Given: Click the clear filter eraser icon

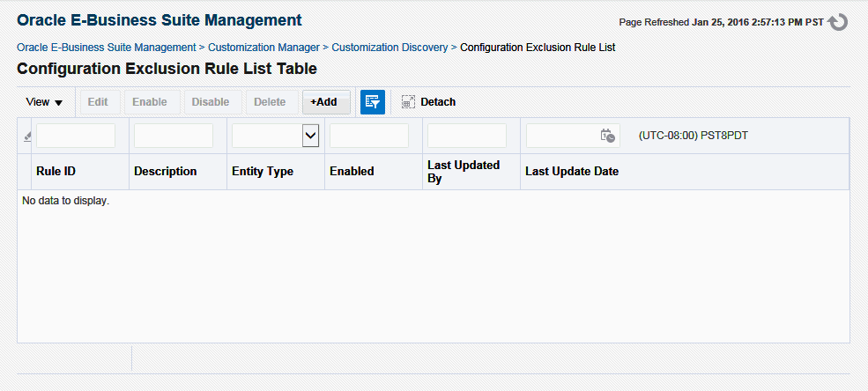Looking at the screenshot, I should coord(27,136).
